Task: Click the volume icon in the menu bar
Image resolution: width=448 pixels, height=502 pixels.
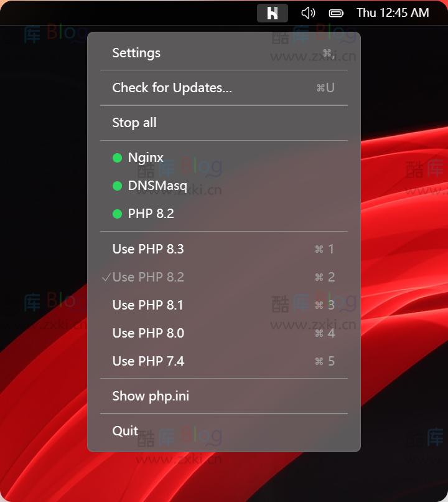Action: pos(308,12)
